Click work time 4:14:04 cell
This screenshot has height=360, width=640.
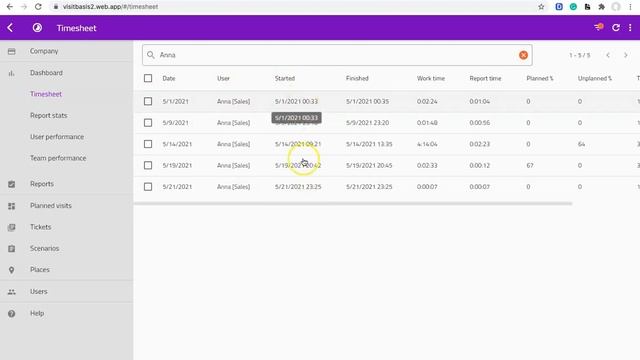(427, 144)
